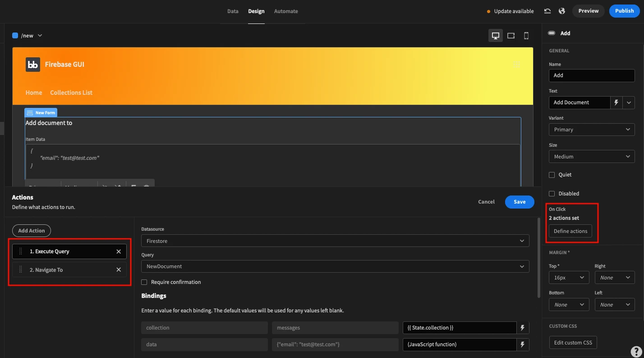Open binding lightning icon for data value
This screenshot has height=358, width=644.
[523, 344]
